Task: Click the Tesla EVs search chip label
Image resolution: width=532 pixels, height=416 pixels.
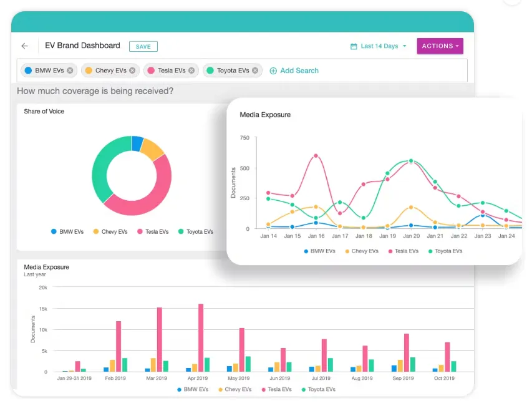Action: 172,70
